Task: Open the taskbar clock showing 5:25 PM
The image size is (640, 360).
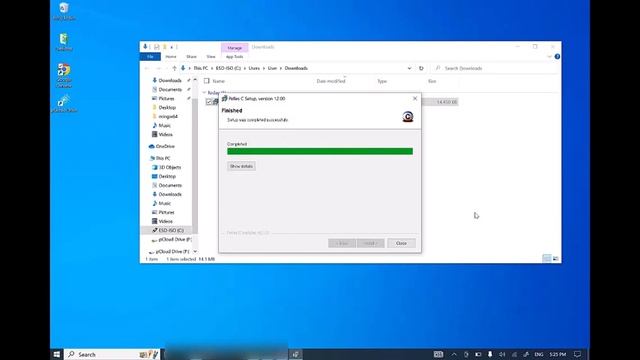Action: coord(558,354)
